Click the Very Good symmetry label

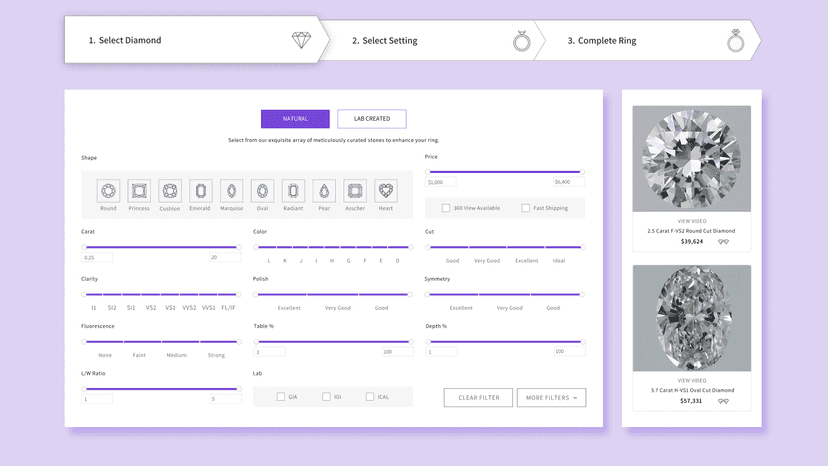[x=510, y=308]
